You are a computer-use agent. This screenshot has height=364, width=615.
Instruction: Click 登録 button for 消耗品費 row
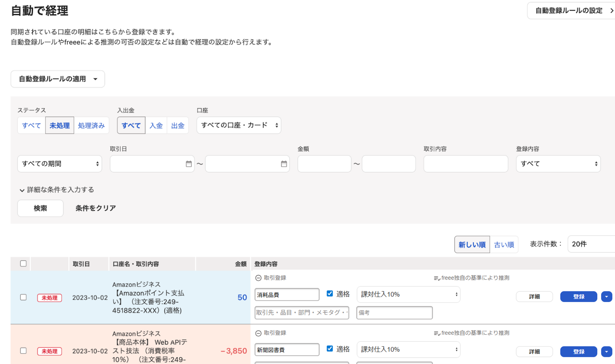click(579, 296)
